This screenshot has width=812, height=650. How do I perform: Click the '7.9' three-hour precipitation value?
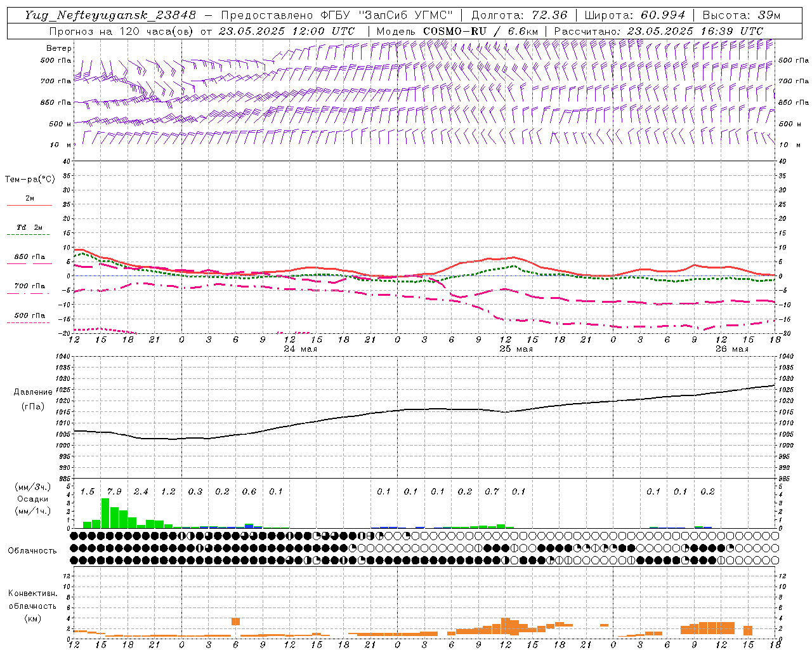pos(114,492)
